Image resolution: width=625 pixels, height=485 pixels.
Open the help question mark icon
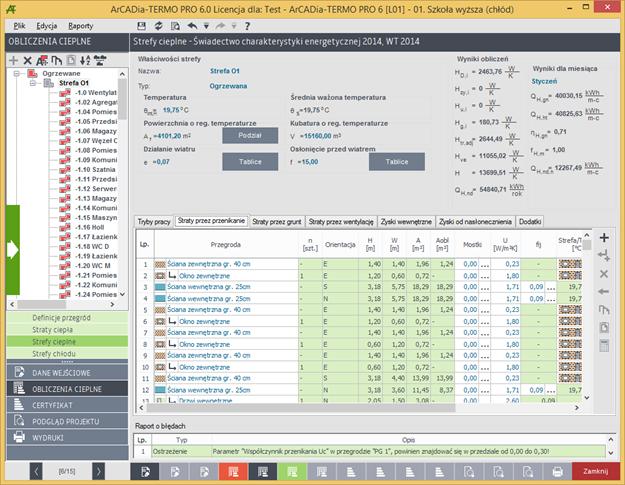click(x=248, y=26)
